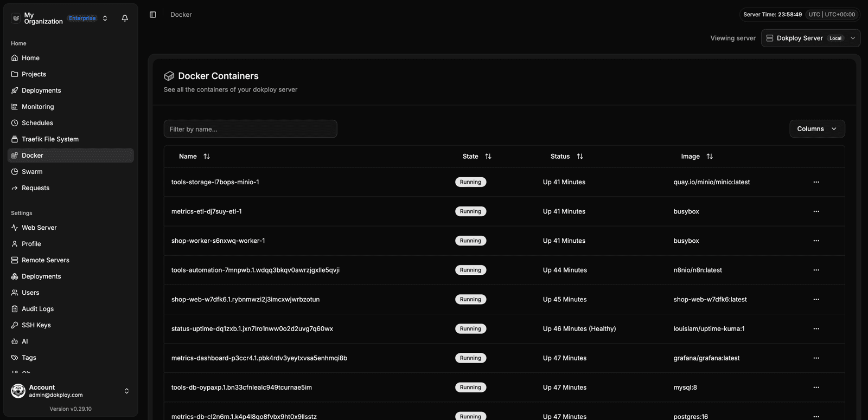Click the Running badge for metrics-etl

[470, 211]
